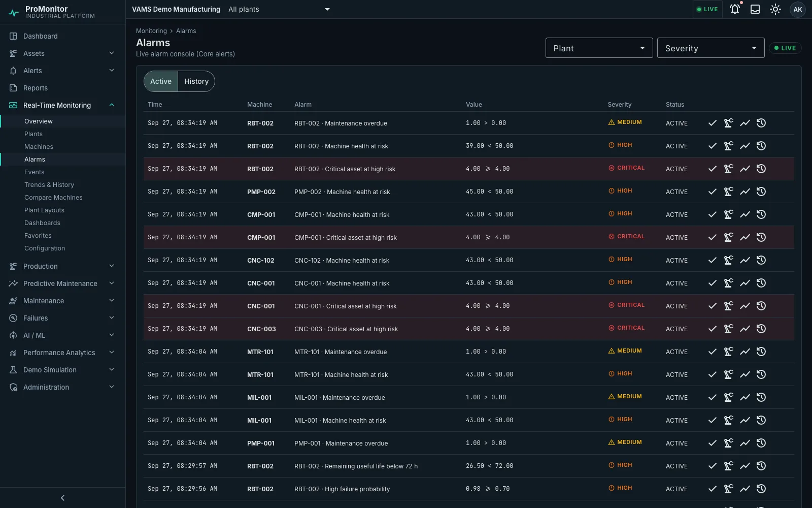Click the CNC-102 machine link
812x508 pixels.
point(261,260)
